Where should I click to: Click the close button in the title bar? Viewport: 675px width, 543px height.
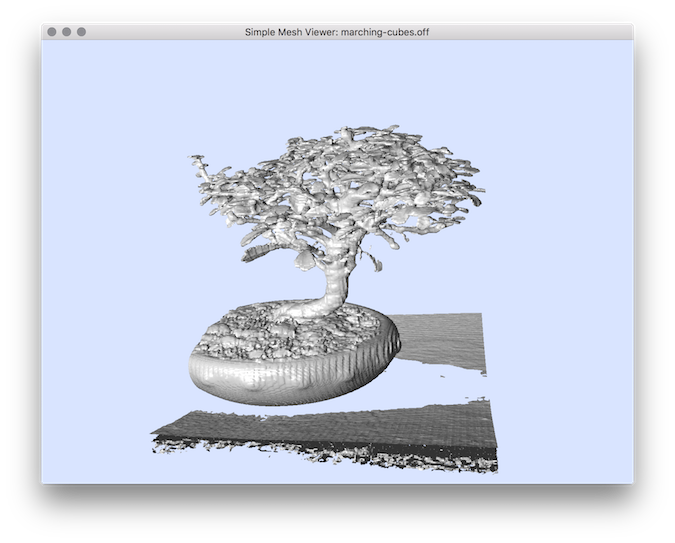[52, 32]
